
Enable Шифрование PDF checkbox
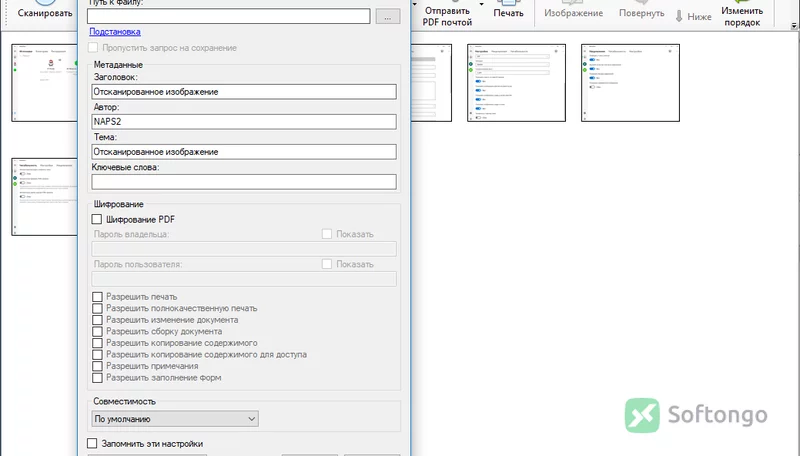point(97,219)
